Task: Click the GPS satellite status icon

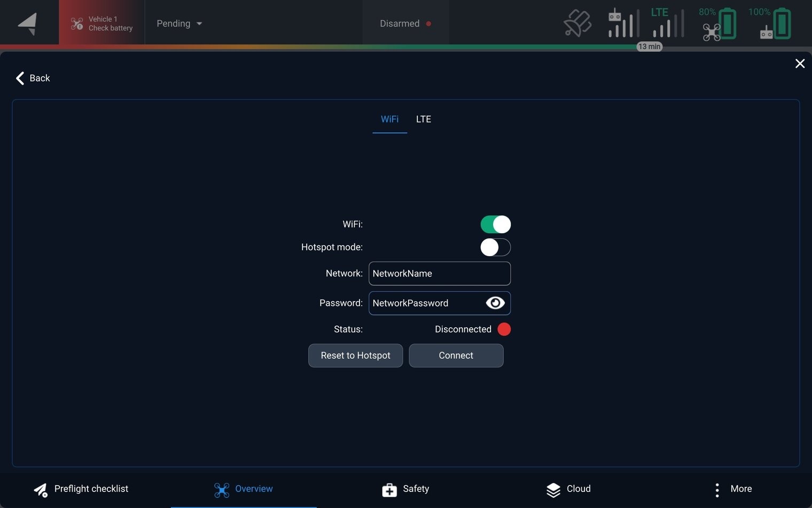Action: pyautogui.click(x=577, y=24)
